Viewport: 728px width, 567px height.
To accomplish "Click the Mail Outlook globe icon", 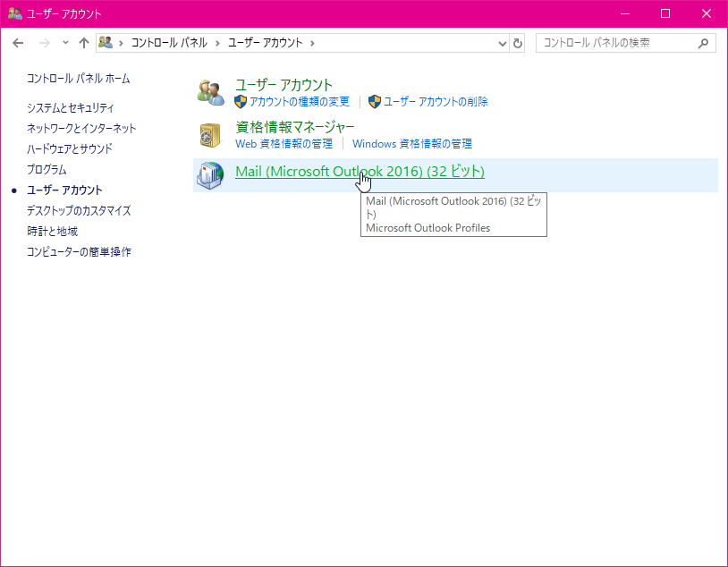I will click(210, 175).
